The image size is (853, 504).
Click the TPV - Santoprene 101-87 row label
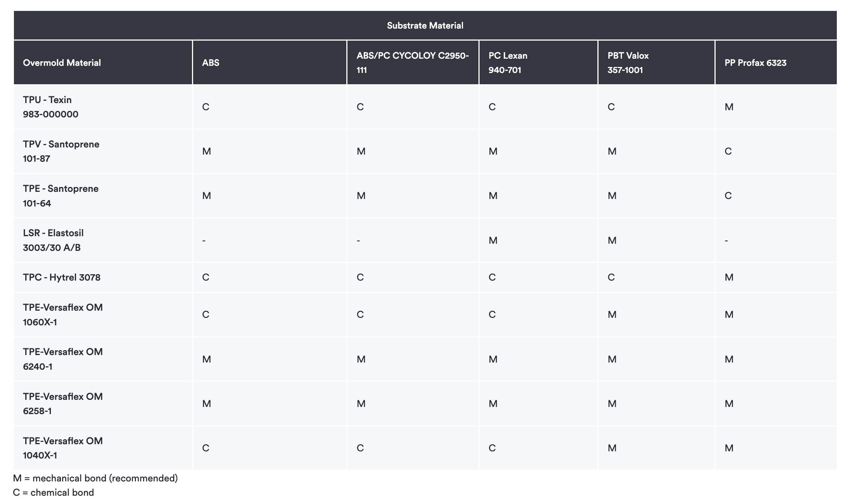(61, 151)
